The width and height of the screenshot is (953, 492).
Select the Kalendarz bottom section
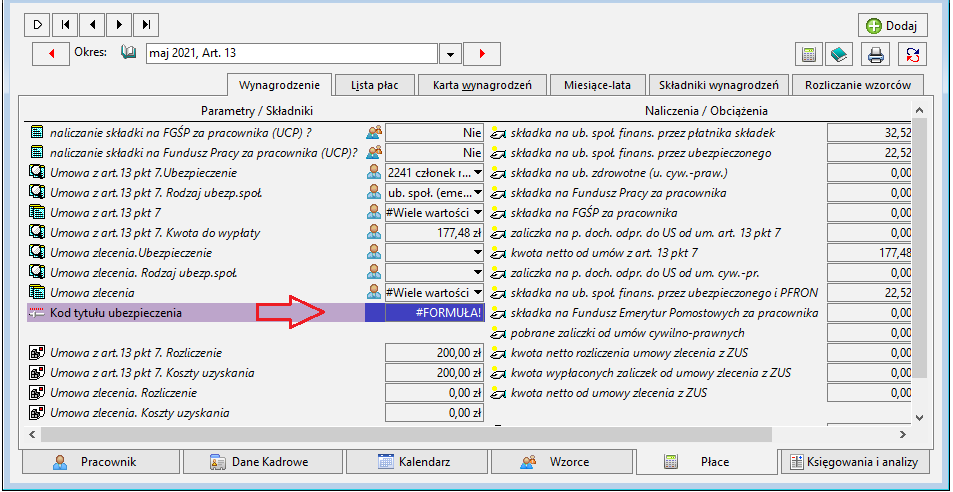[416, 462]
